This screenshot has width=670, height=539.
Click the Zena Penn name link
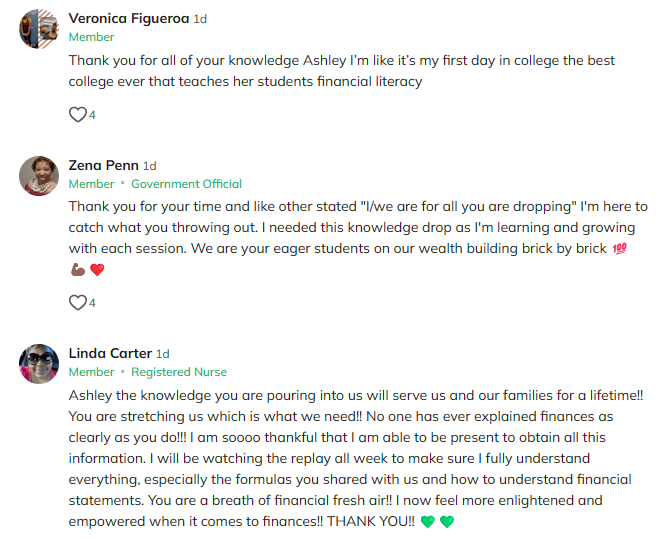[x=103, y=166]
